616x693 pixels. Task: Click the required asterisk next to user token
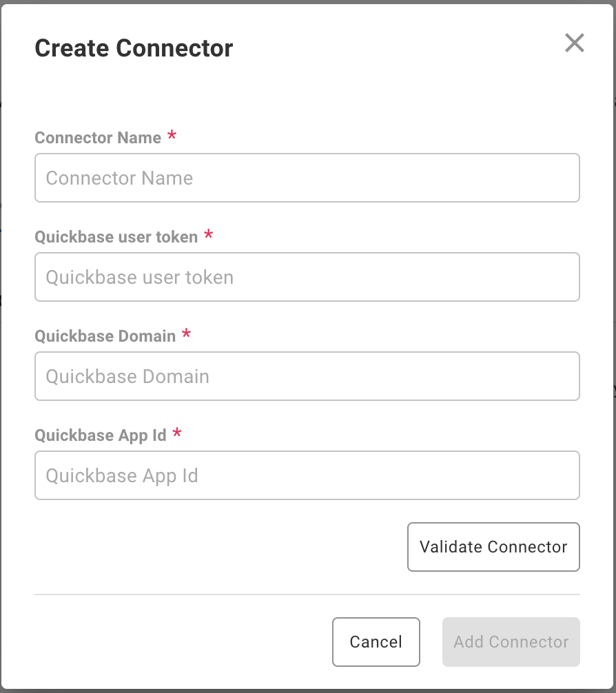point(209,235)
